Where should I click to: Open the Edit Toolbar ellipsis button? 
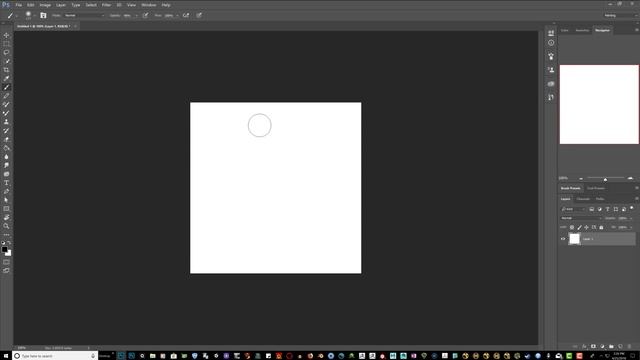click(x=6, y=235)
